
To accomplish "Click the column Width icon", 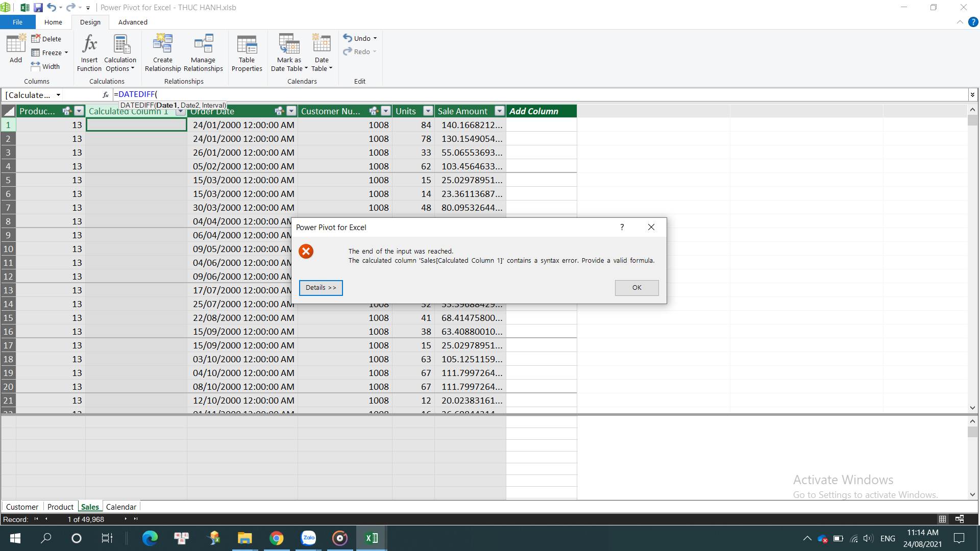I will click(45, 66).
